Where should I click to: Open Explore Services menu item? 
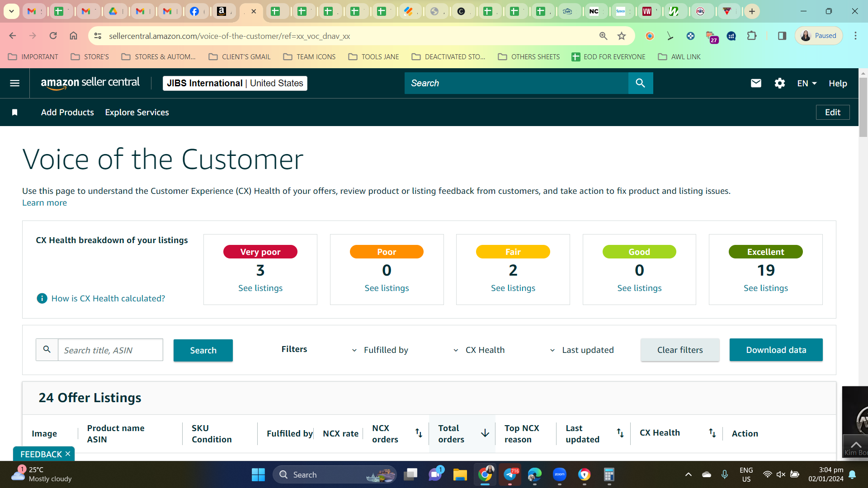tap(137, 113)
